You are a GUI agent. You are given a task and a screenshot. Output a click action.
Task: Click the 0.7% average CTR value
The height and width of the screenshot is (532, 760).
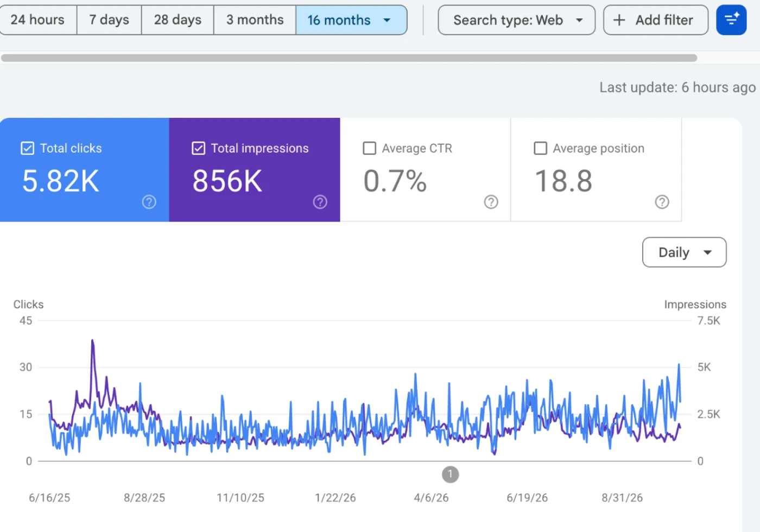395,181
